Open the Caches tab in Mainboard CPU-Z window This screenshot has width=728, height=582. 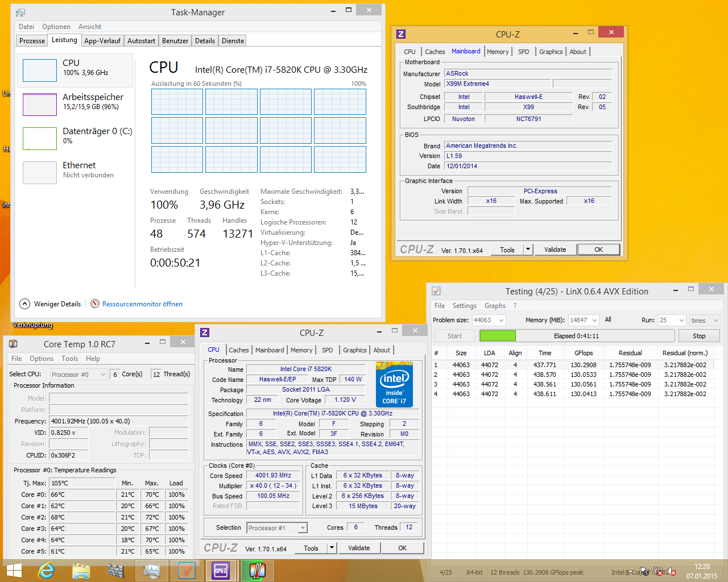coord(435,52)
